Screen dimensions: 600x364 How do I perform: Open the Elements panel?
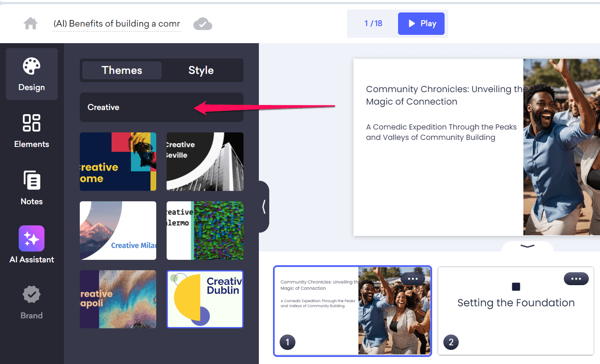point(32,131)
